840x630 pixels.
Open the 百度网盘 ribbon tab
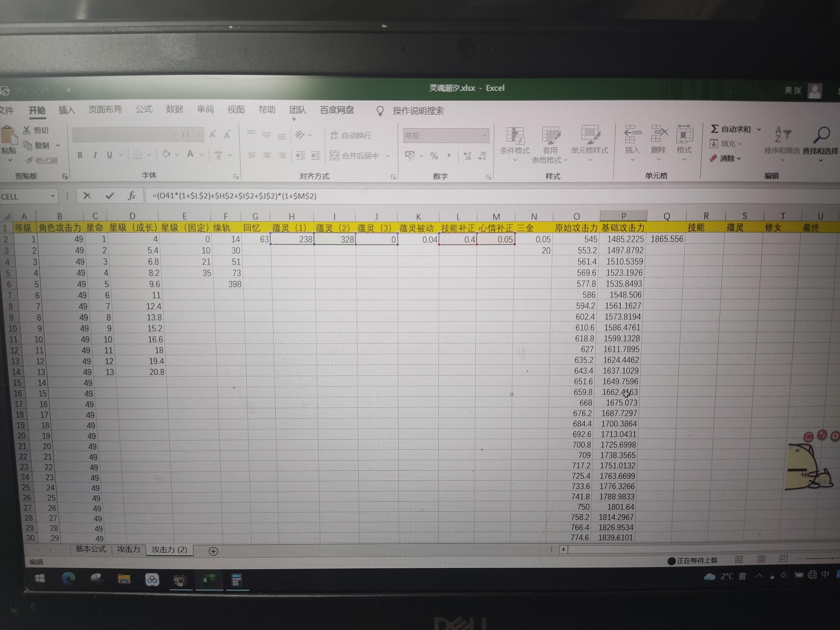point(337,110)
